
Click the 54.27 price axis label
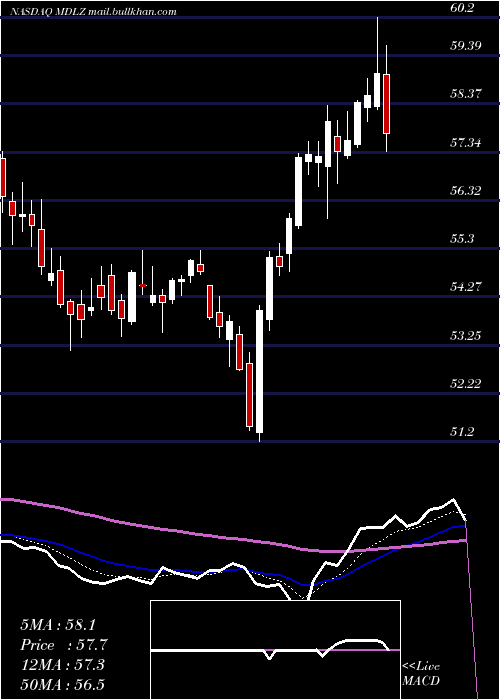coord(466,286)
